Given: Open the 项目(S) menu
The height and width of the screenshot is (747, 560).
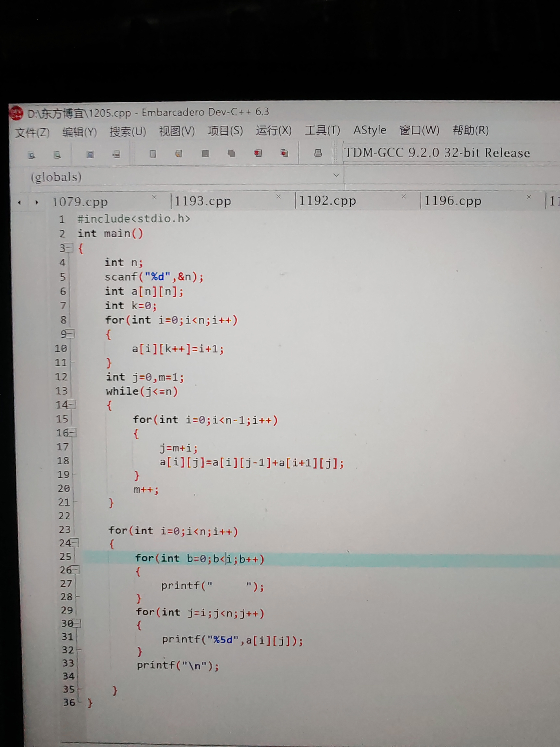Looking at the screenshot, I should [225, 130].
